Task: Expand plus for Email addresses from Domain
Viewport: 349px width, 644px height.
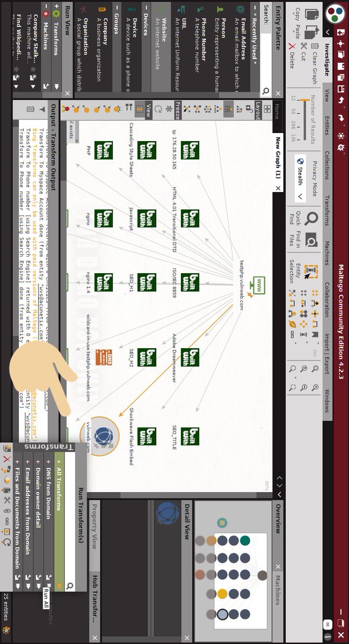Action: (x=28, y=461)
